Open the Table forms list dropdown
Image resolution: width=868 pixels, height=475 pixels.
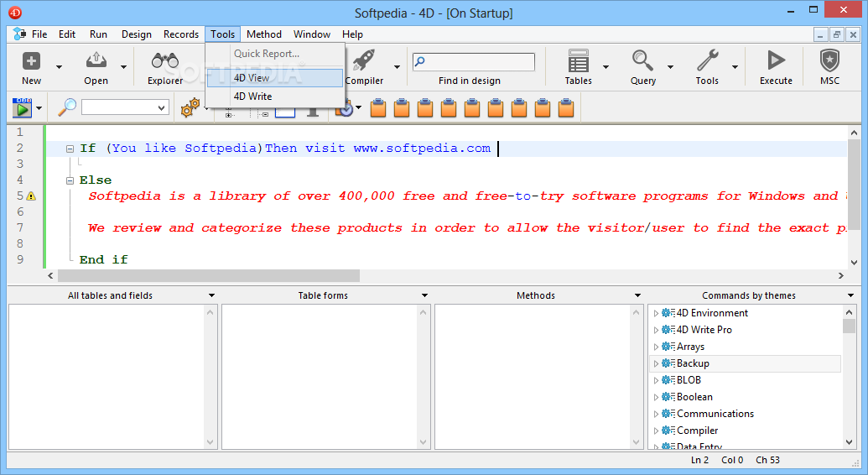pos(424,295)
